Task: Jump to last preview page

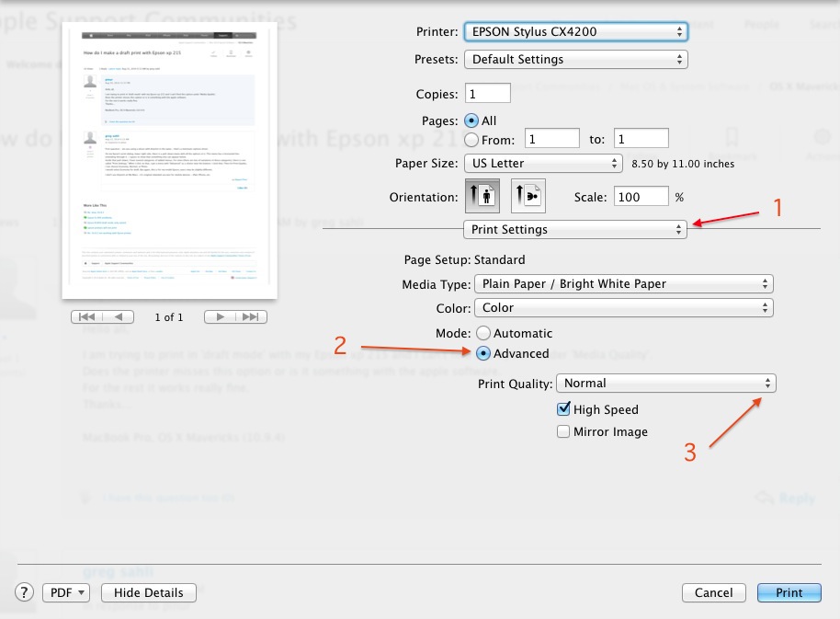Action: point(251,316)
